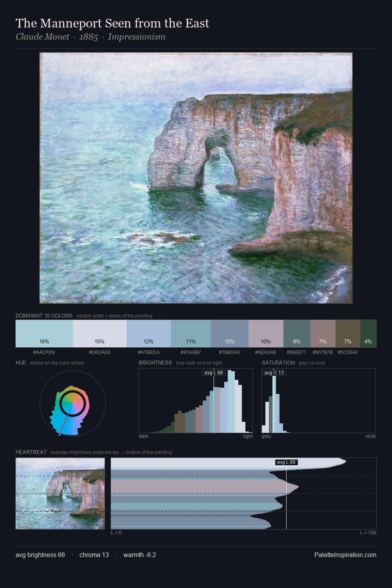
Task: Click the title 'The Manneport Seen from the East'
Action: tap(113, 23)
